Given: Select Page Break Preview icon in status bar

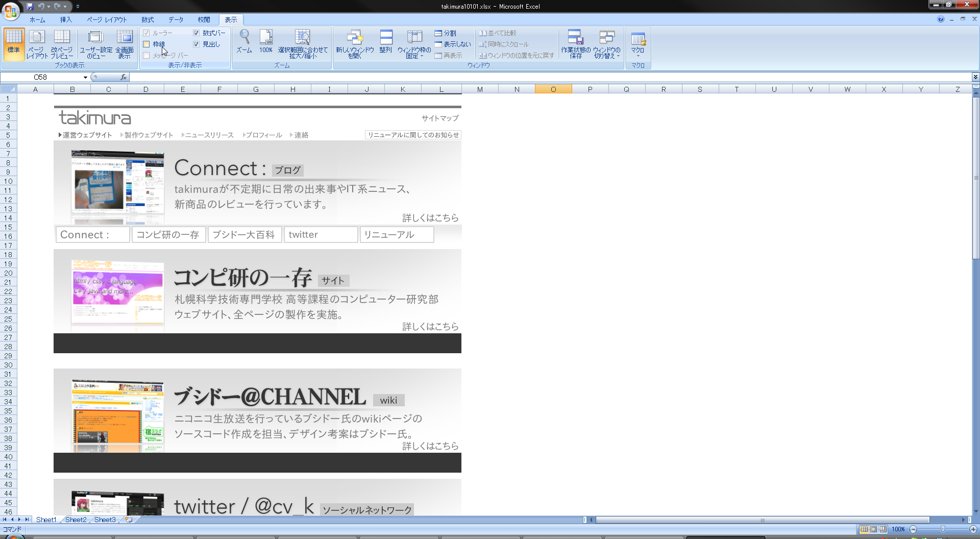Looking at the screenshot, I should click(883, 529).
